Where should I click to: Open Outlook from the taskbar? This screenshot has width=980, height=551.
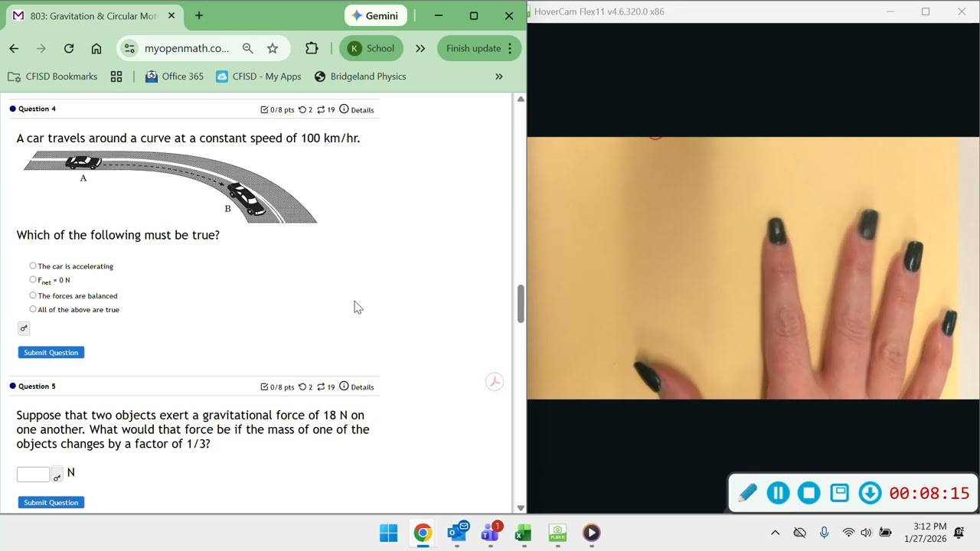457,533
